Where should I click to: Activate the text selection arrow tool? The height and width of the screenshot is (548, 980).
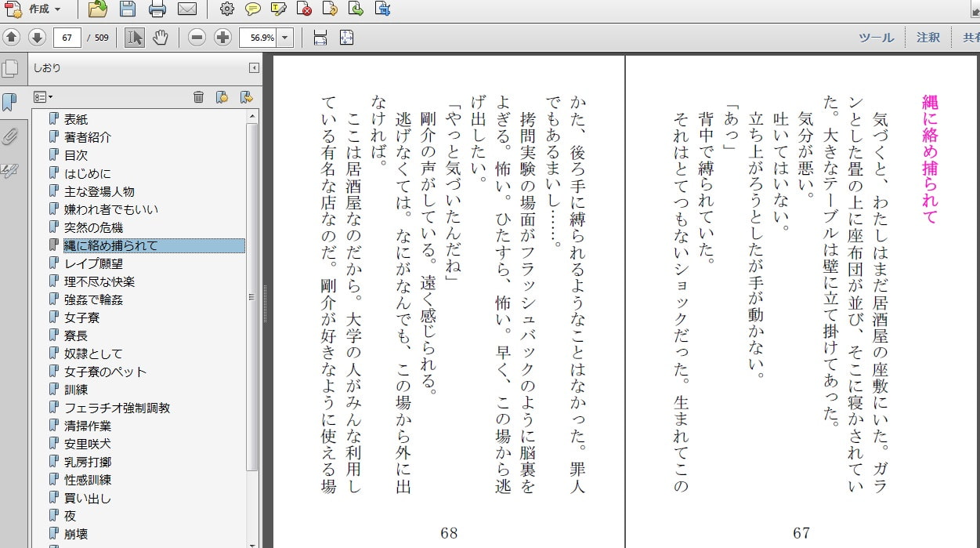click(135, 37)
